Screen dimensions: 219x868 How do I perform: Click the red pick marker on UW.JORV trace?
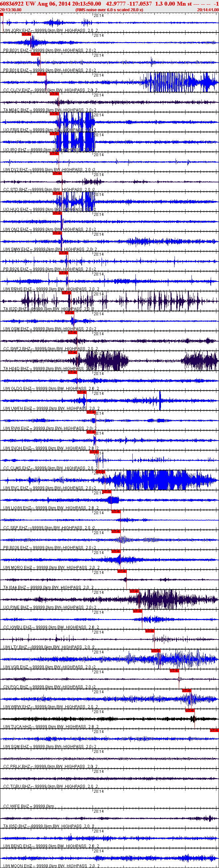click(x=1, y=15)
